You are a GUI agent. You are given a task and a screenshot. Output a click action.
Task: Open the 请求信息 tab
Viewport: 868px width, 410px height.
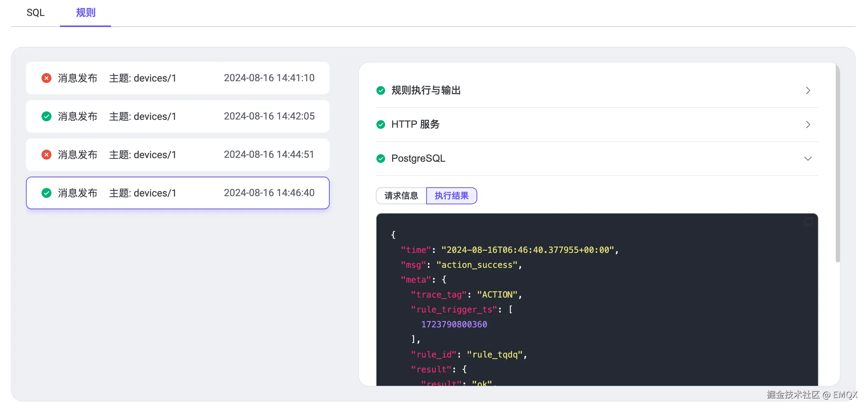point(401,195)
